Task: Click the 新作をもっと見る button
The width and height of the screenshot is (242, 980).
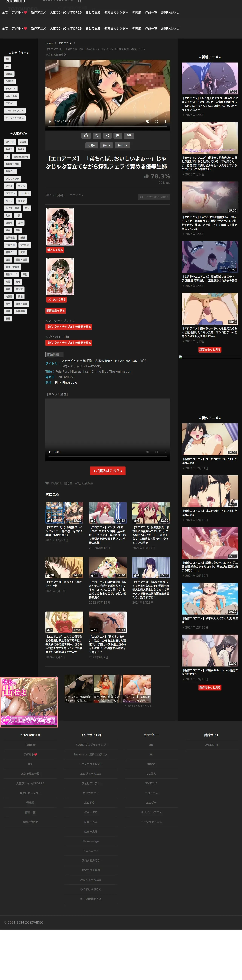Action: pos(210,687)
